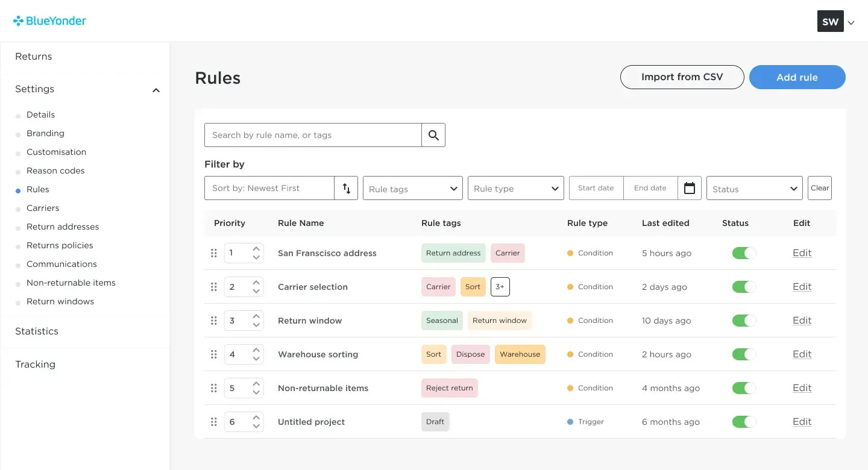Open the Tracking section
The height and width of the screenshot is (470, 868).
pyautogui.click(x=35, y=365)
